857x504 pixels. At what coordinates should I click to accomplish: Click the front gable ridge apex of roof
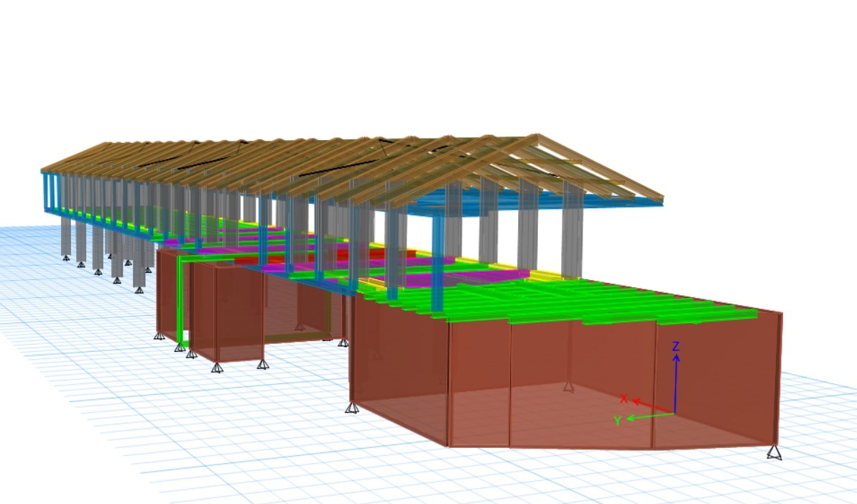coord(535,135)
